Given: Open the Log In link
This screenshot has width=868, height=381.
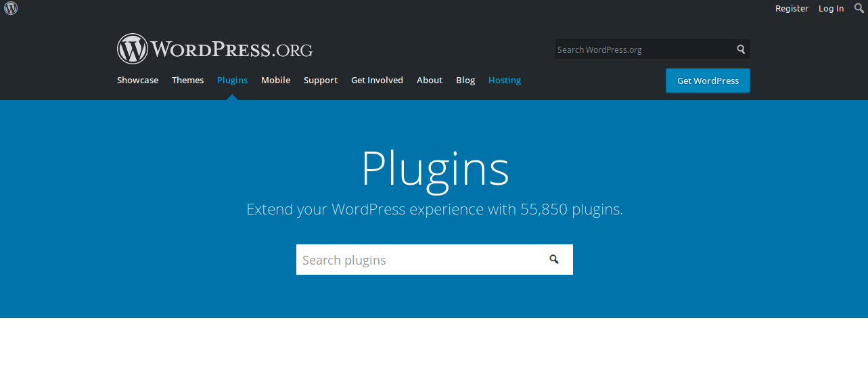Looking at the screenshot, I should (x=831, y=8).
